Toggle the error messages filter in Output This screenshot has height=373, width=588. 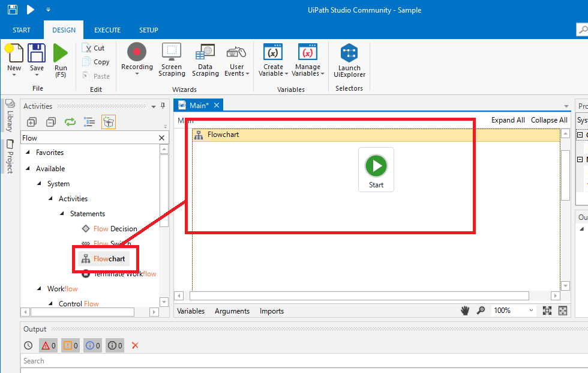click(x=48, y=345)
